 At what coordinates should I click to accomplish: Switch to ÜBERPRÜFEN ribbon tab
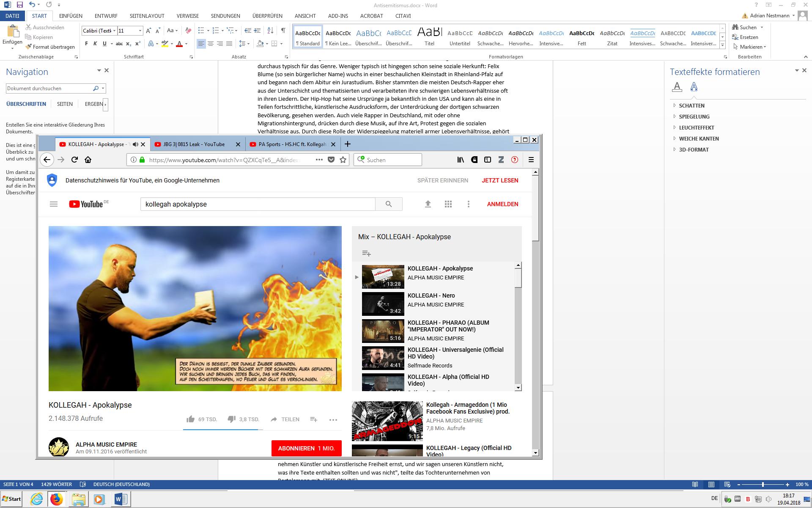267,16
